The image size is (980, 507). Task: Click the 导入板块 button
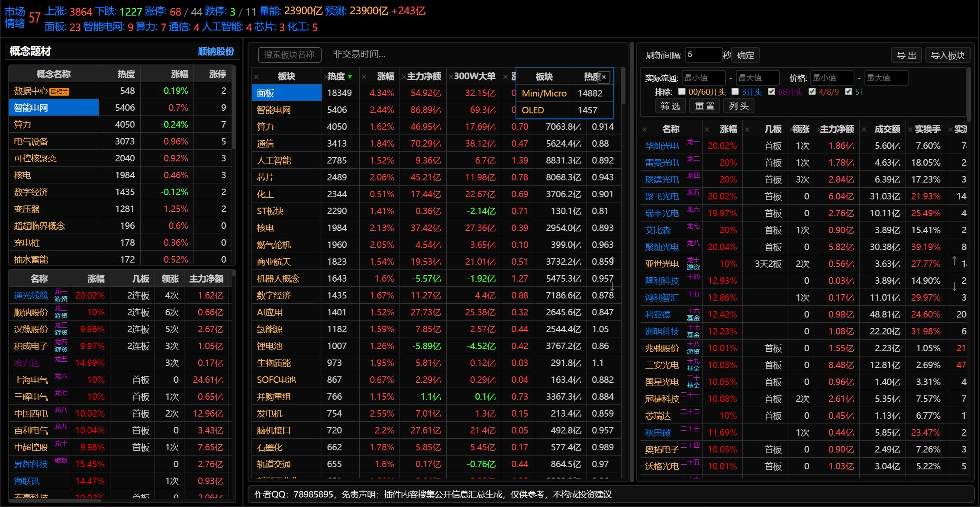click(x=948, y=55)
